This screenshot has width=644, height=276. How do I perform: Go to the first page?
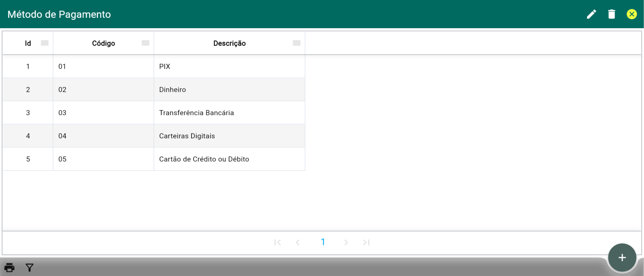pyautogui.click(x=277, y=242)
